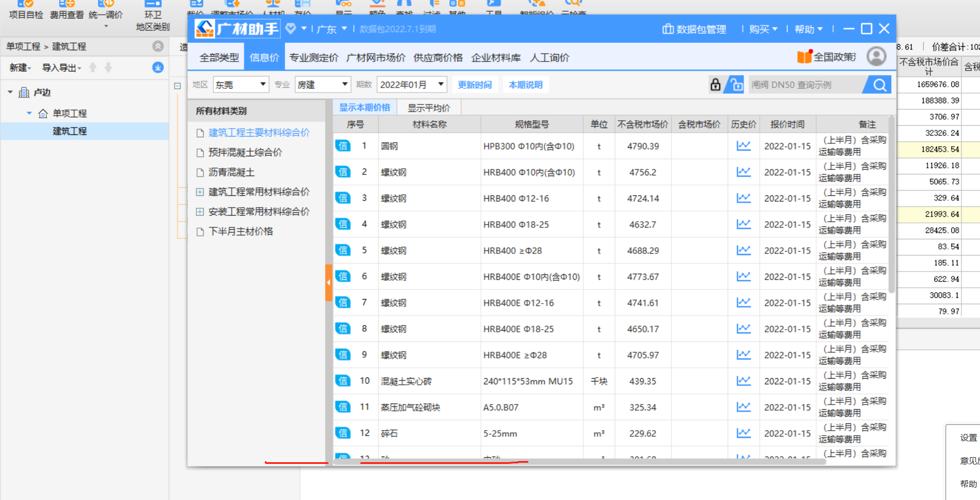
Task: Open history chart for HRB400 Φ12-16 row
Action: click(x=743, y=198)
